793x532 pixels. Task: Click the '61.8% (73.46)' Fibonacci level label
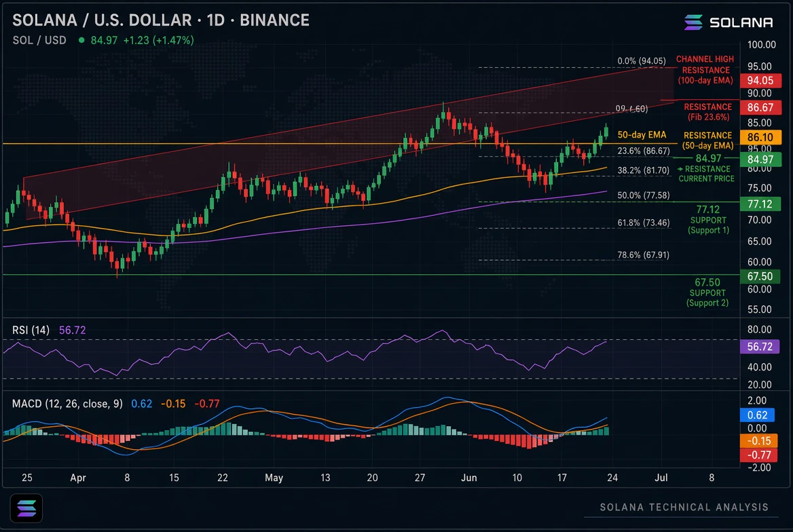click(644, 223)
